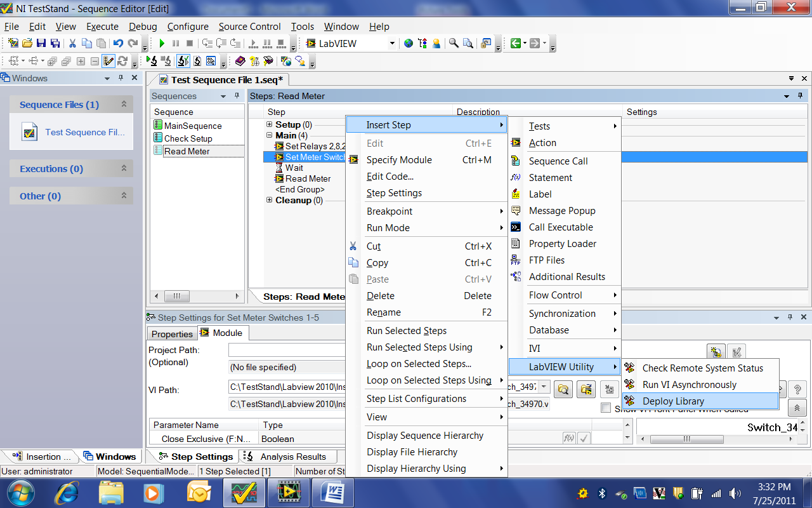The image size is (812, 508).
Task: Click the User Manager person icon
Action: point(436,43)
